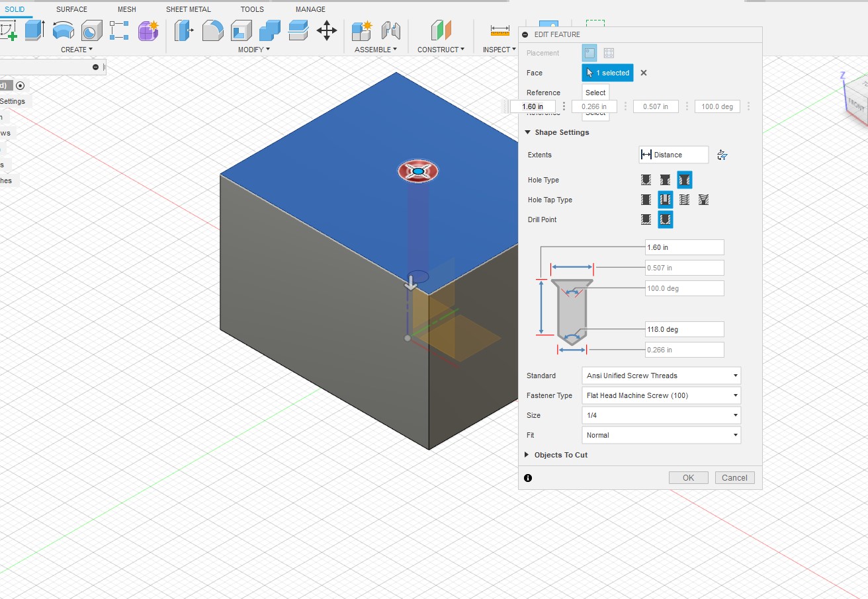Viewport: 868px width, 599px height.
Task: Select the Rectangular Pattern tool
Action: (x=120, y=30)
